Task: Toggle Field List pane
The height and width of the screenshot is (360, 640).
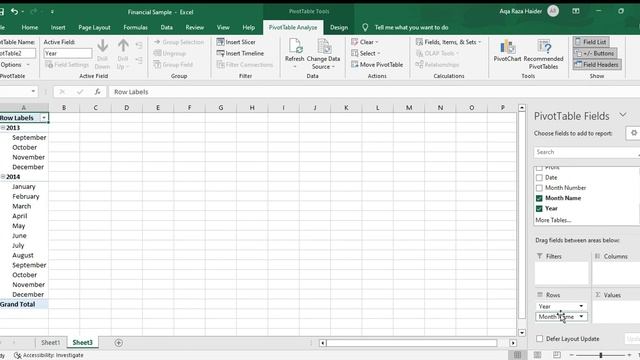Action: click(x=591, y=42)
